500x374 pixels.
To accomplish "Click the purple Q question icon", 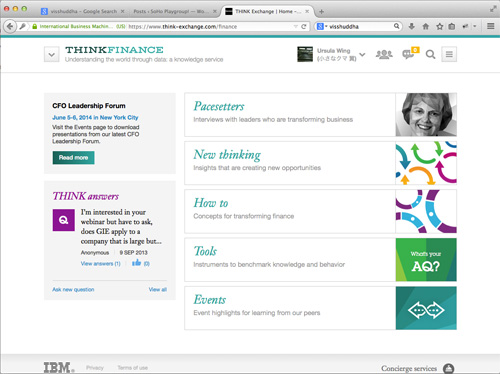I will (63, 220).
